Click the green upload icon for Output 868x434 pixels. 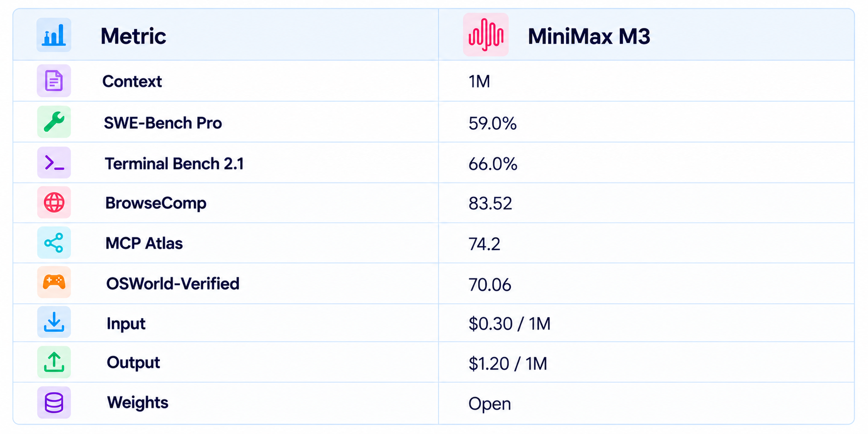tap(54, 362)
